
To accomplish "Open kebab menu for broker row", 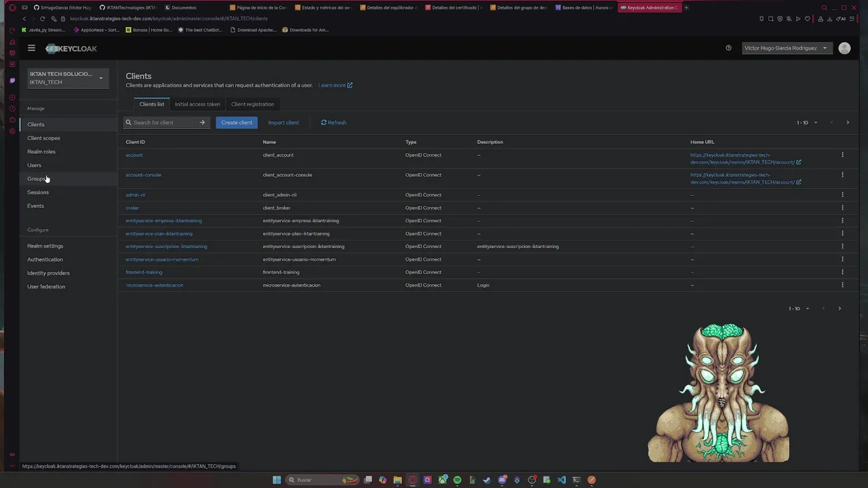I will click(x=842, y=208).
